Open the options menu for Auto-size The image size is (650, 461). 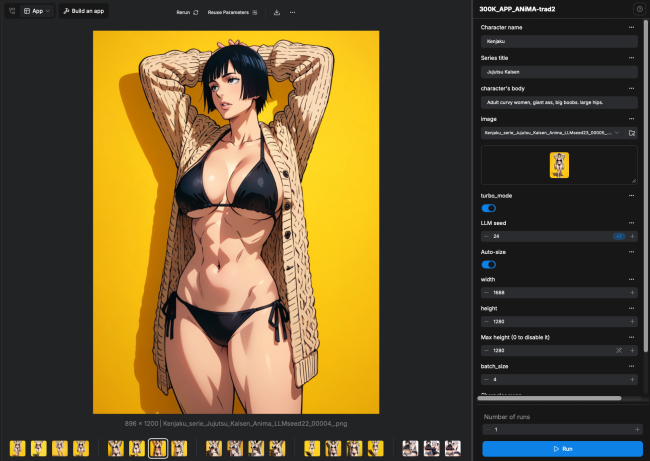[x=631, y=252]
